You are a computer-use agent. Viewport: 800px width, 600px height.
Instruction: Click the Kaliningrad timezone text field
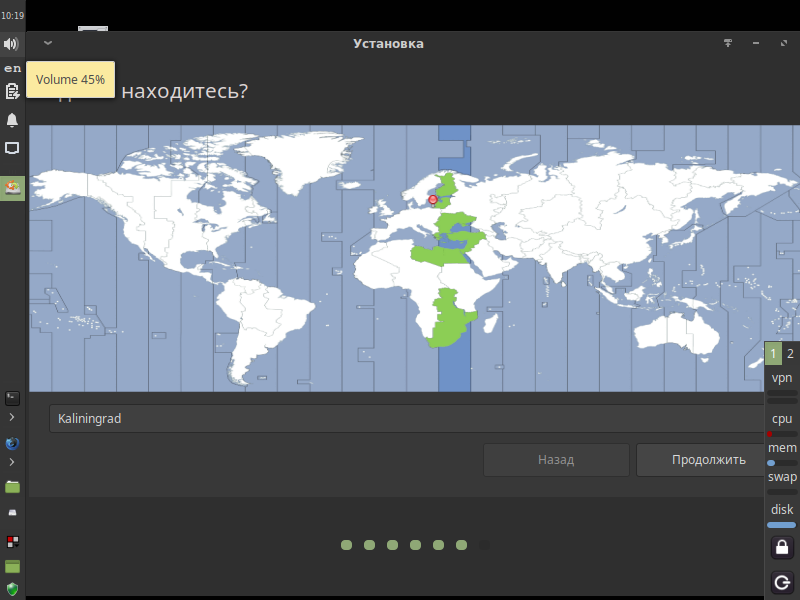408,418
